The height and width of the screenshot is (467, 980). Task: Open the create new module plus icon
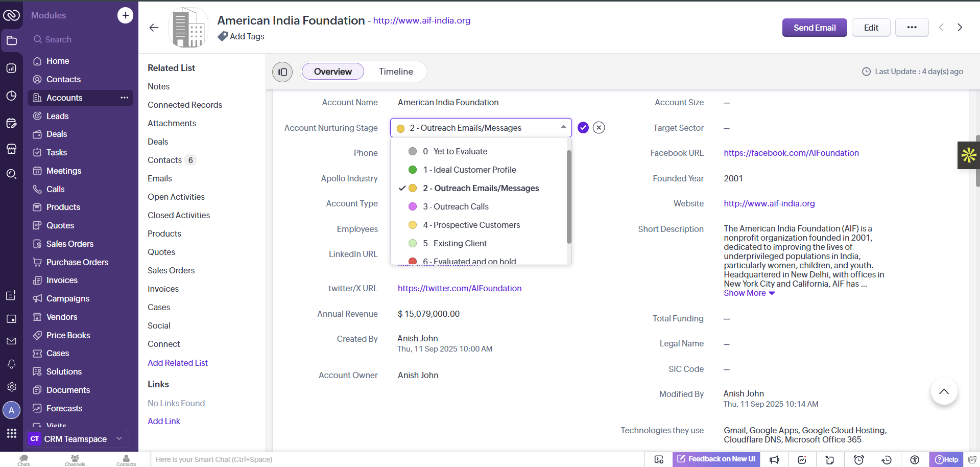tap(125, 15)
